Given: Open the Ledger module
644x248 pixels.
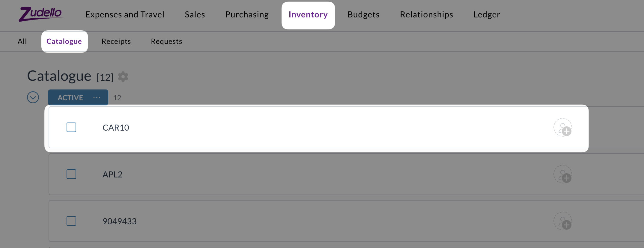Looking at the screenshot, I should tap(487, 14).
